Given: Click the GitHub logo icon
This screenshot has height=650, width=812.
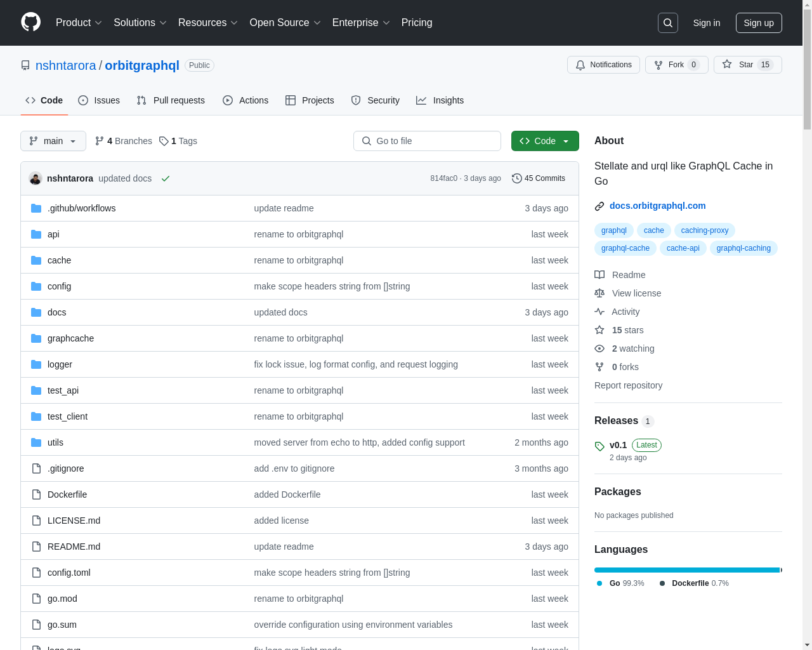Looking at the screenshot, I should tap(31, 22).
